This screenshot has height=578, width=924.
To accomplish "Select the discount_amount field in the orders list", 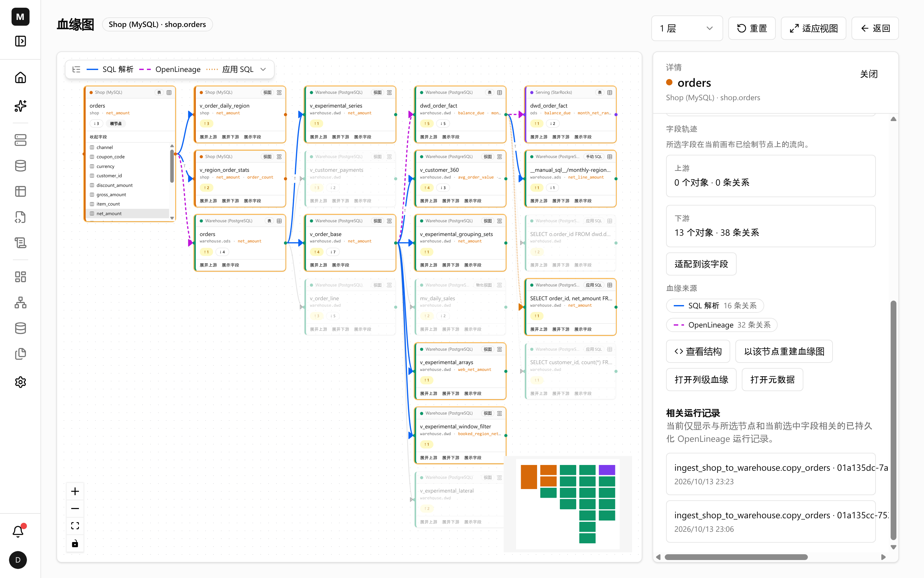I will click(x=128, y=185).
